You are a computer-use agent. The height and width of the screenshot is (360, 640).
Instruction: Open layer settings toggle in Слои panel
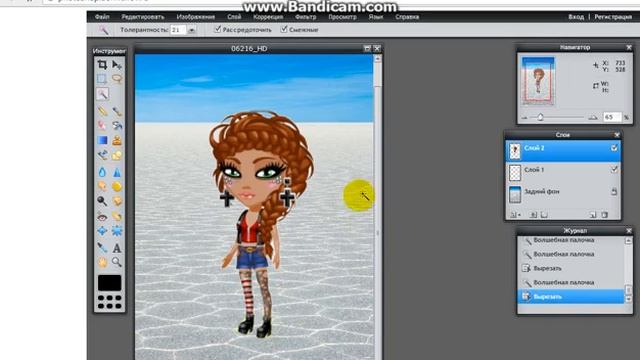[x=515, y=215]
